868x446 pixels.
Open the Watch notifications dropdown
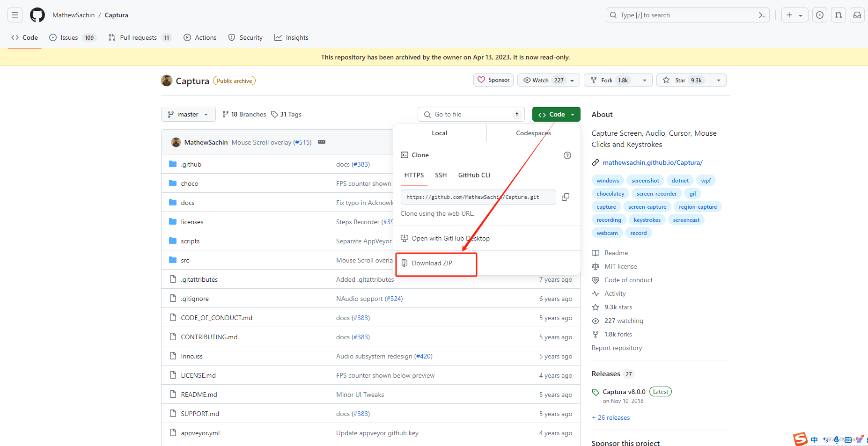point(549,80)
